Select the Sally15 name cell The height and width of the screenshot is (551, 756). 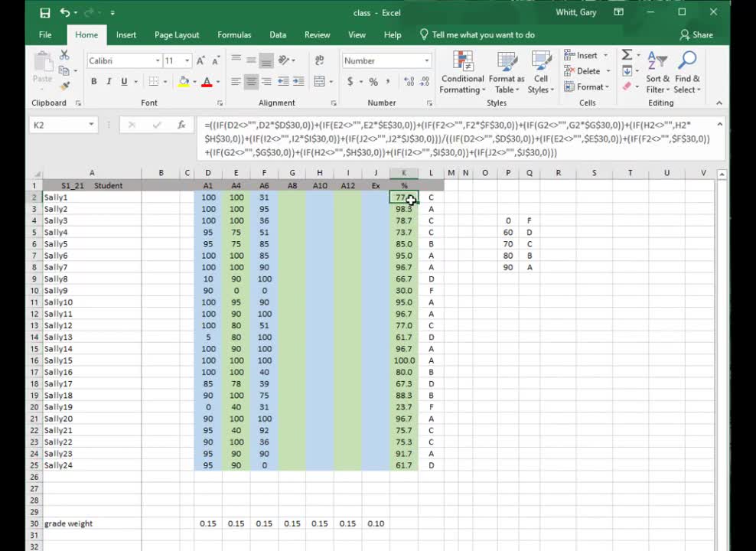[x=92, y=360]
